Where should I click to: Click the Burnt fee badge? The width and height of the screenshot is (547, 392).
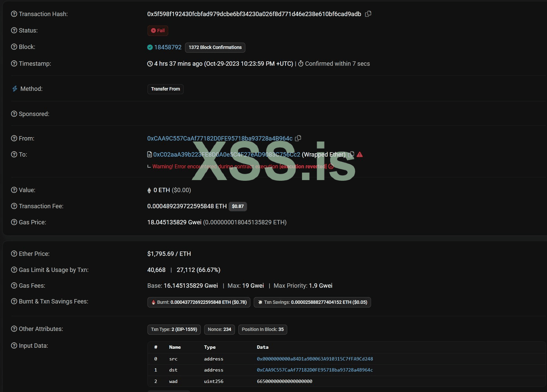click(x=199, y=302)
